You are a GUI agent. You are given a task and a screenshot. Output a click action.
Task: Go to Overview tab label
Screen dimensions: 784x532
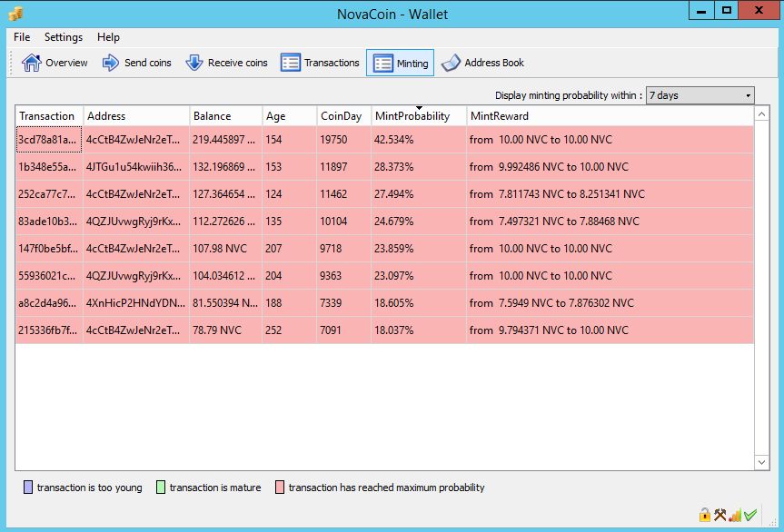click(x=66, y=63)
